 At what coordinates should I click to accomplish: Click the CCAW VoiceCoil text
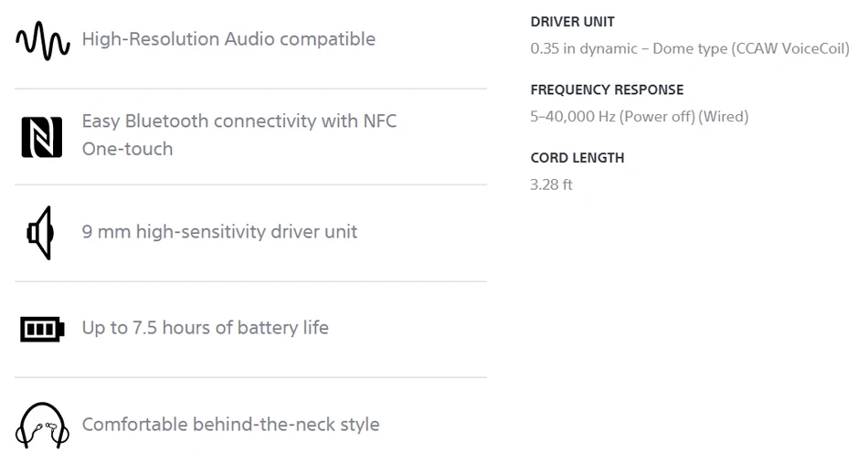coord(790,48)
